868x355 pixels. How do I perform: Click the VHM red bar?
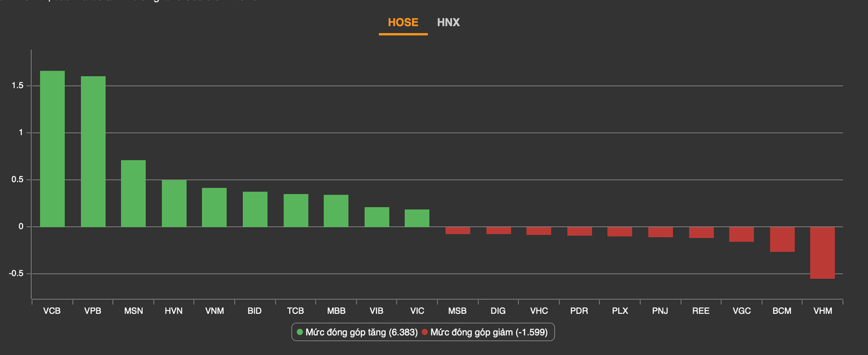822,253
